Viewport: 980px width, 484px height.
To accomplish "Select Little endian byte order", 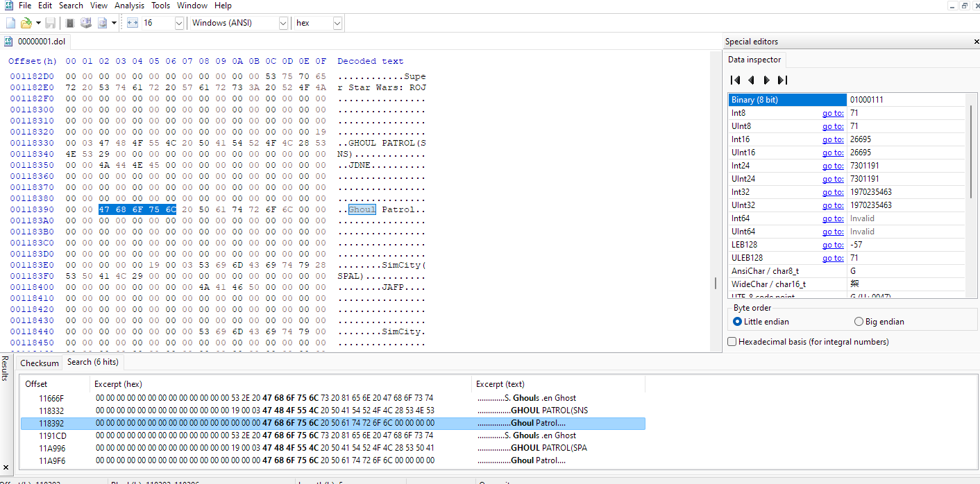I will (x=761, y=322).
